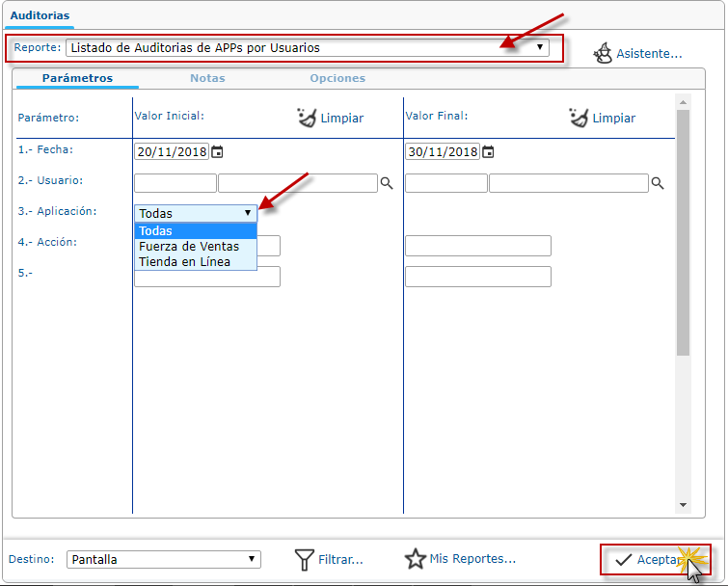Click the initial Fecha date field
The height and width of the screenshot is (586, 728).
173,151
